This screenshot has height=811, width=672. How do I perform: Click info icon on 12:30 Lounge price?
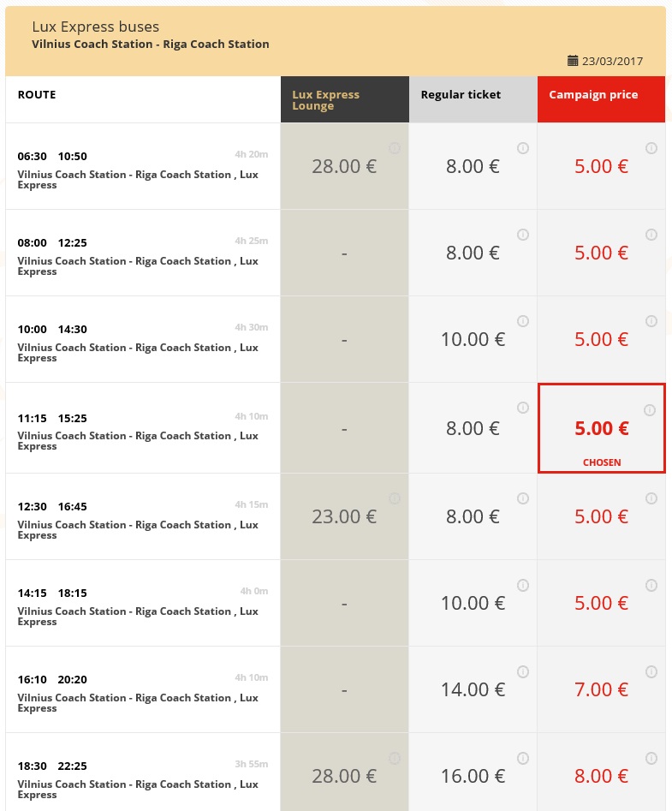coord(395,498)
